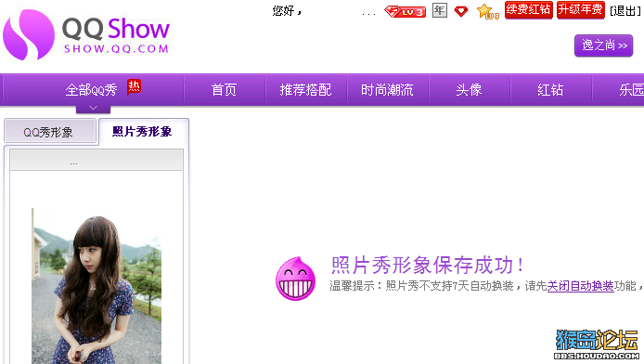Click the QQ Show logo
Viewport: 644px width, 364px height.
tap(86, 35)
